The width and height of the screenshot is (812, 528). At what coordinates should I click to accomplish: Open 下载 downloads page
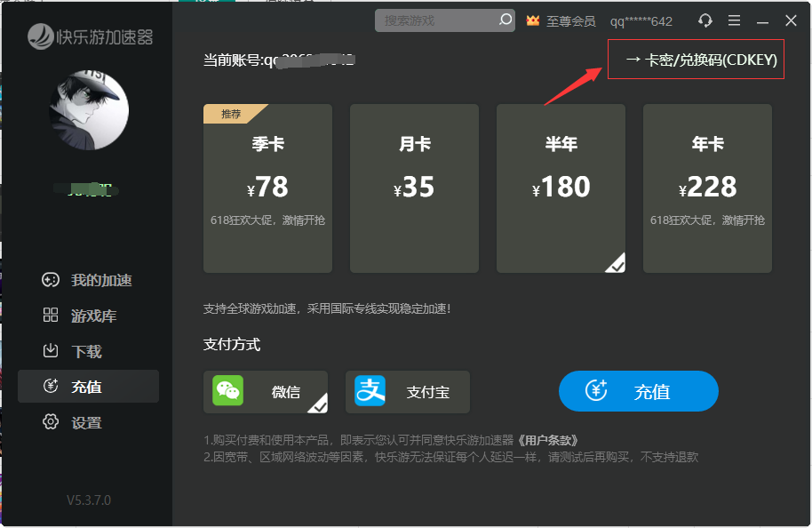pyautogui.click(x=86, y=351)
